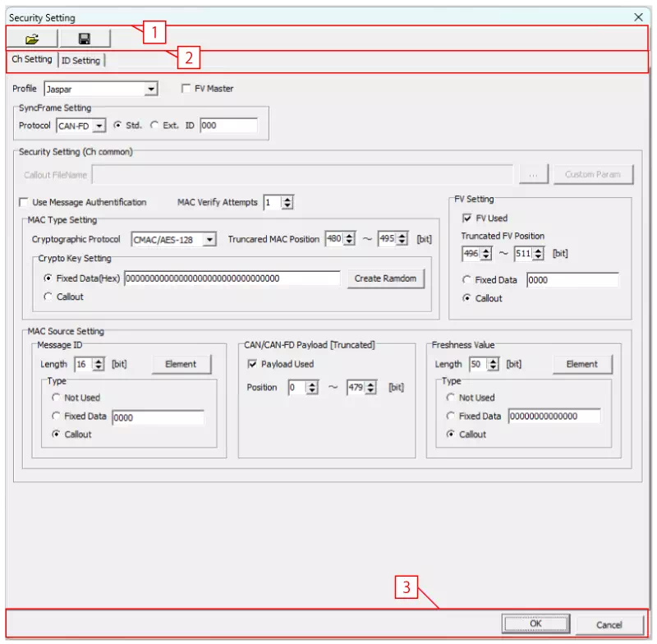Check Use Message Authentication
Screen dimensions: 657x644
coord(23,202)
